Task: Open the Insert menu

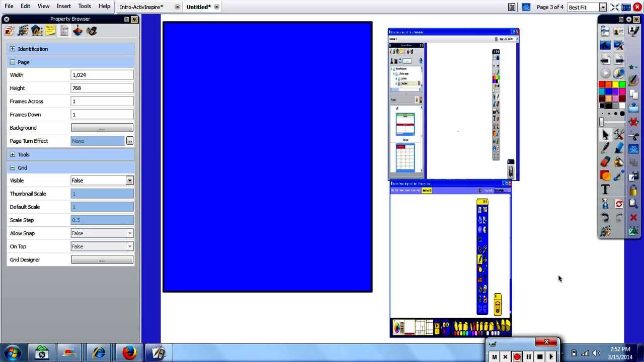Action: pyautogui.click(x=63, y=6)
